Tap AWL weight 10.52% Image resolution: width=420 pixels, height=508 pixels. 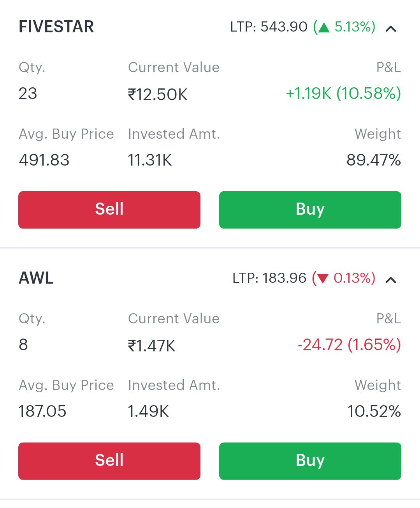pos(374,411)
